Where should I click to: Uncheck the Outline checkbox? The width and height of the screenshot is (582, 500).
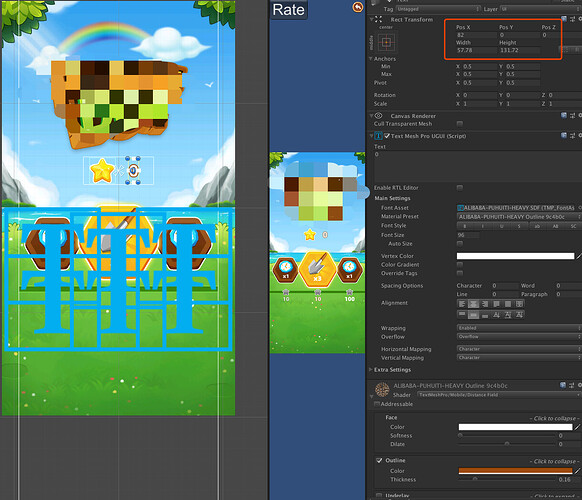pos(379,460)
